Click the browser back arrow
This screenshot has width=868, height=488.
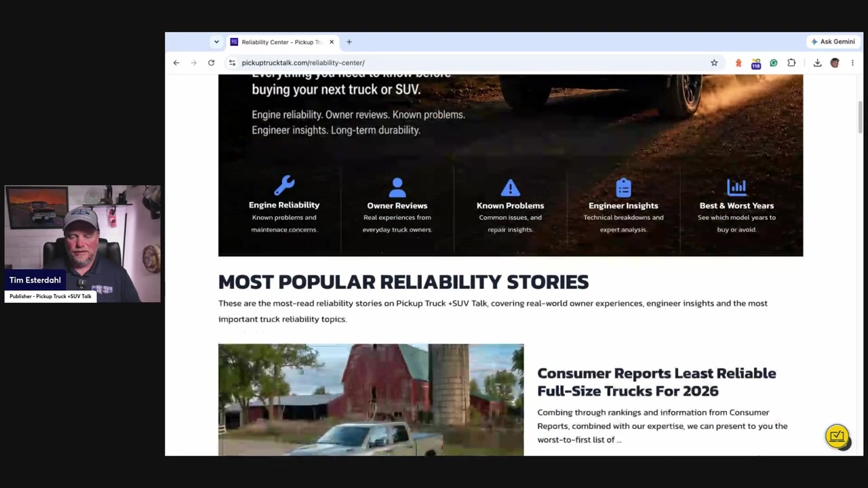coord(176,62)
